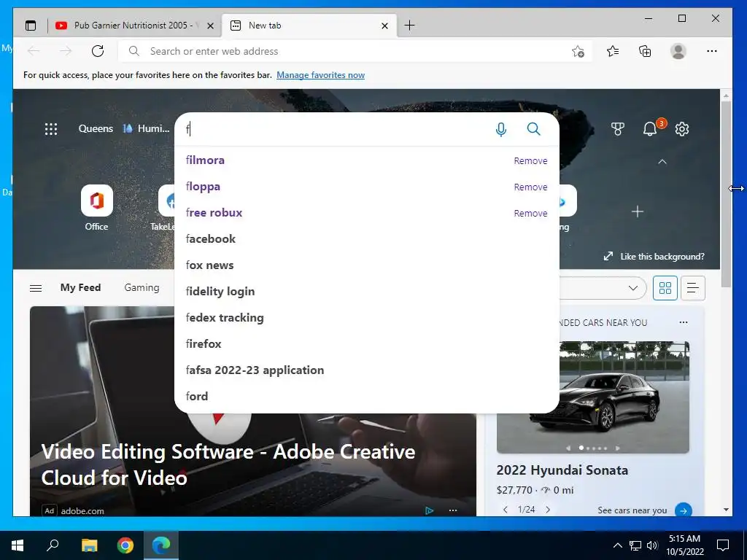This screenshot has height=560, width=747.
Task: Click Manage favorites now link
Action: [x=321, y=75]
